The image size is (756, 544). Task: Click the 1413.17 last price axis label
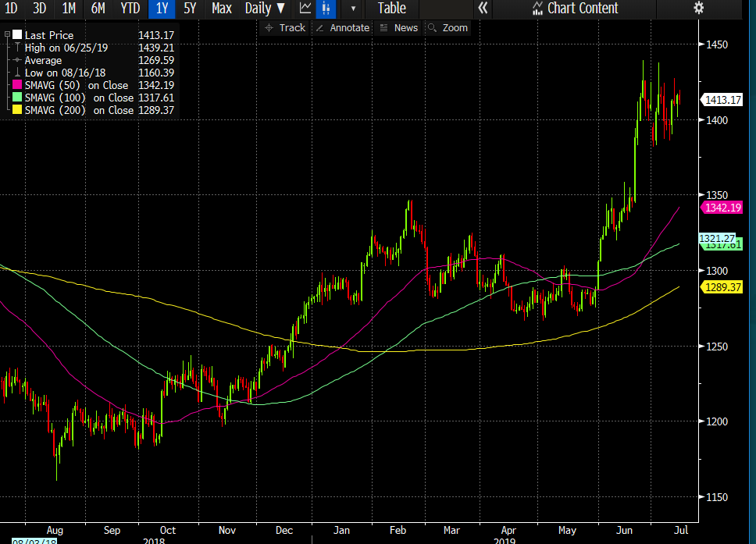coord(722,100)
